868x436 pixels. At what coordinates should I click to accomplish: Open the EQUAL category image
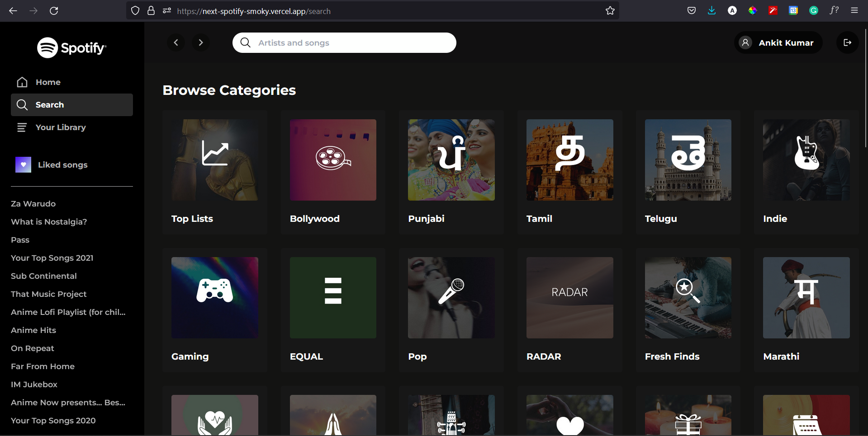(x=333, y=298)
